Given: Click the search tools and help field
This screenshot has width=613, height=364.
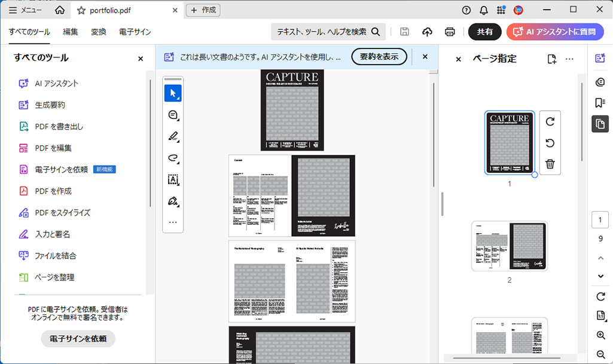Looking at the screenshot, I should (328, 32).
